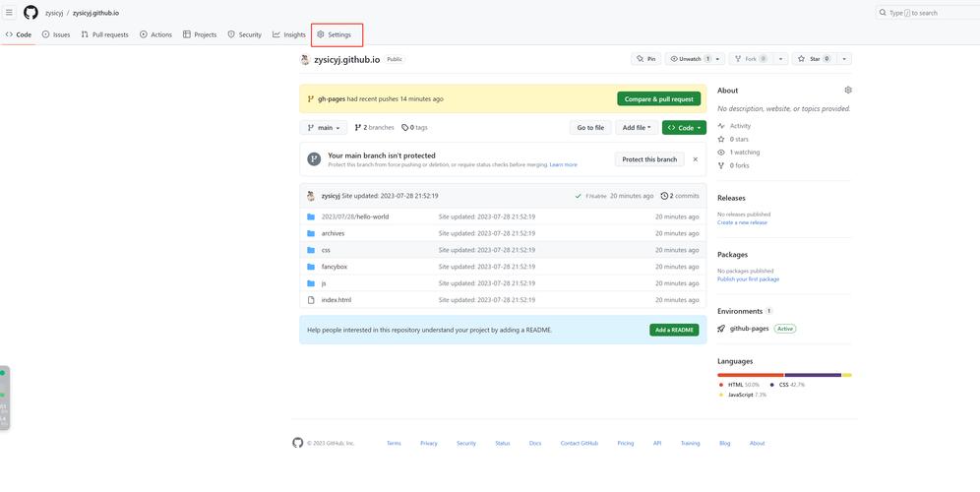Open the footer Blog link

pos(724,443)
